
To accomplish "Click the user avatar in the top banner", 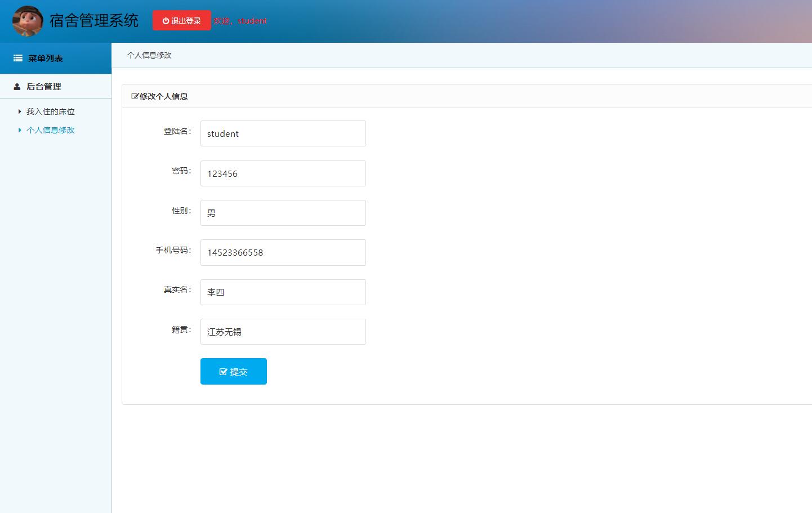I will click(x=27, y=20).
